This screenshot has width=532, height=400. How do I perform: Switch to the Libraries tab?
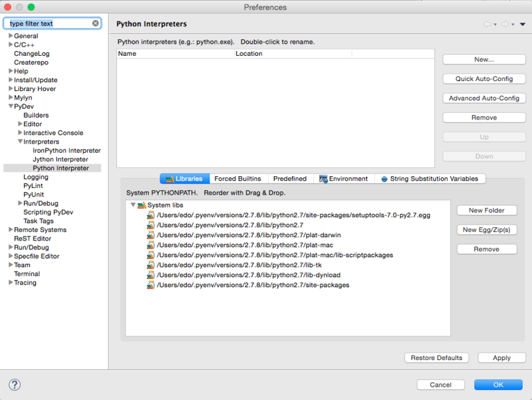point(185,179)
